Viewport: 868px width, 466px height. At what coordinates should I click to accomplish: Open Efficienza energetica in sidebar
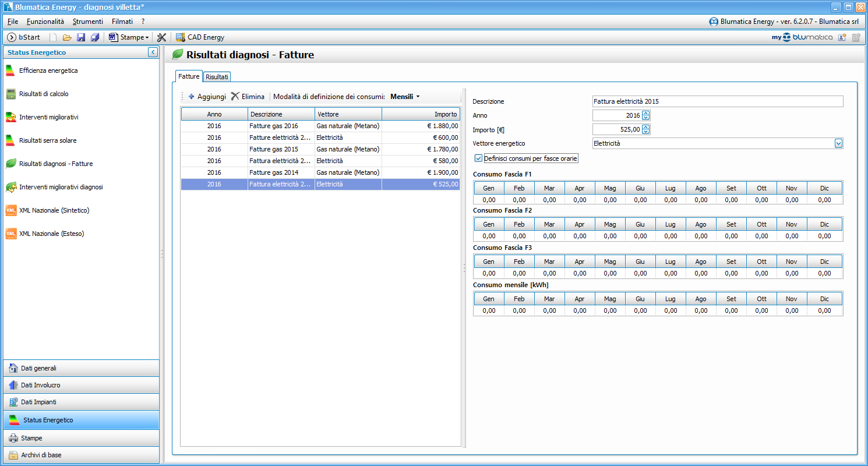coord(48,70)
